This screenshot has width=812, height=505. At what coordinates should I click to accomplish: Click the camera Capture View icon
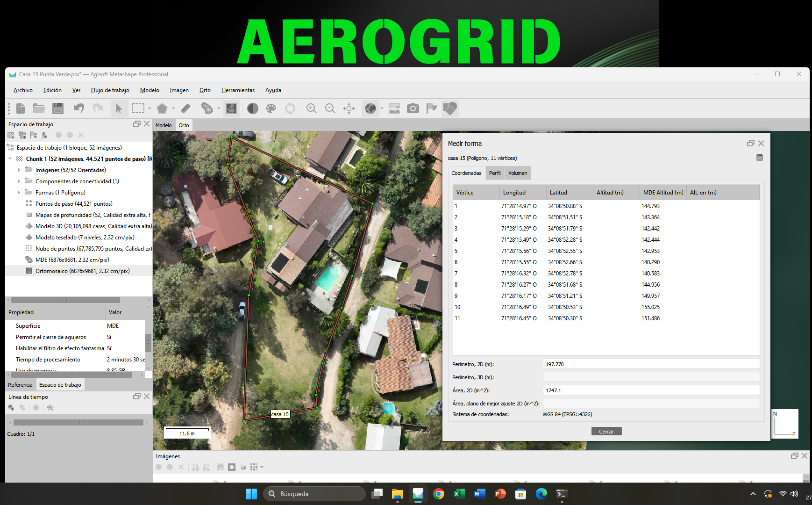point(413,108)
